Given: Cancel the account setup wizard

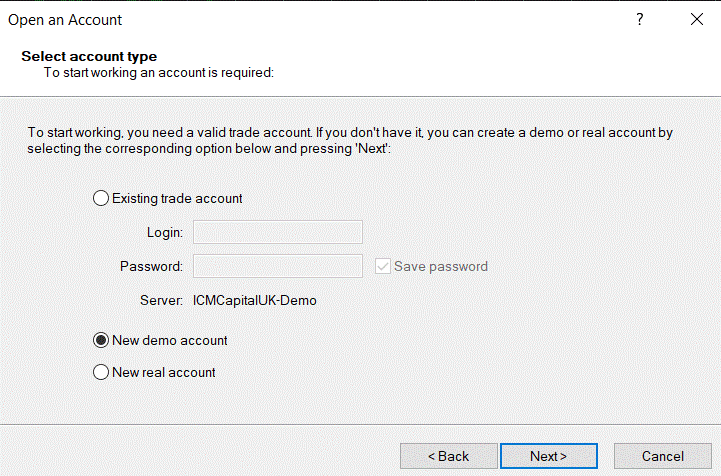Looking at the screenshot, I should 663,456.
